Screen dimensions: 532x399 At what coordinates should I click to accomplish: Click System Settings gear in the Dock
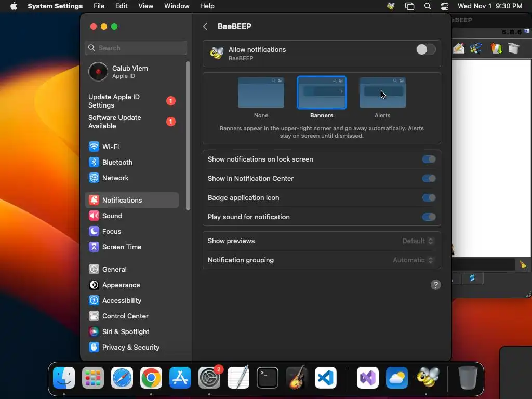(x=209, y=377)
